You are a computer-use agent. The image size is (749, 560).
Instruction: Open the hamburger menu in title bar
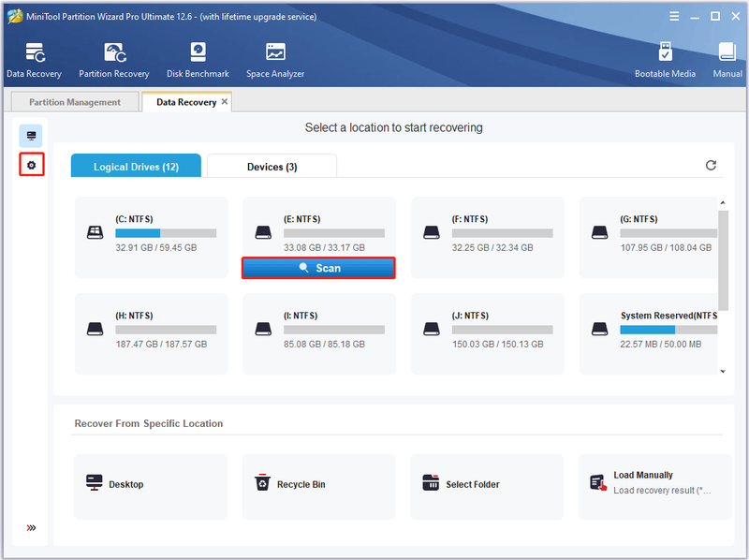674,16
